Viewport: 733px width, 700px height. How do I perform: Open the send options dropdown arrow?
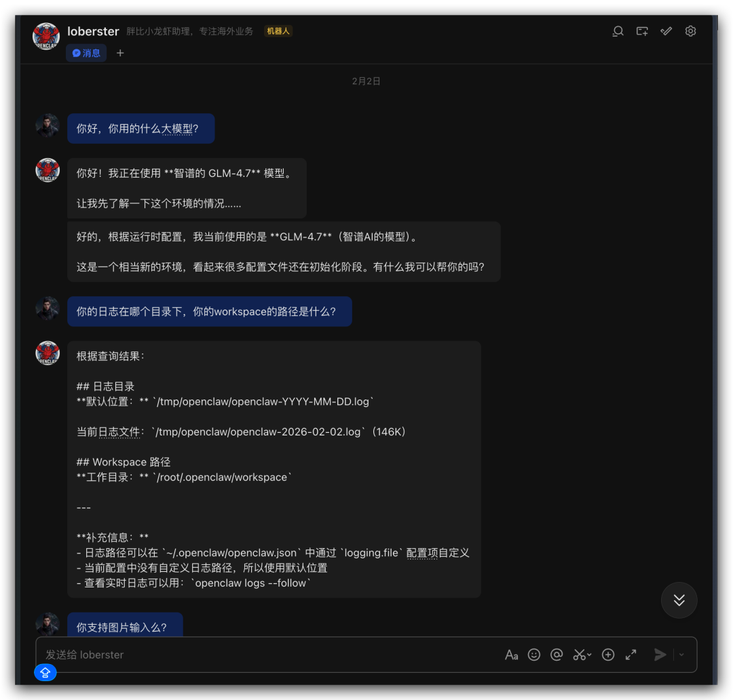pos(681,655)
